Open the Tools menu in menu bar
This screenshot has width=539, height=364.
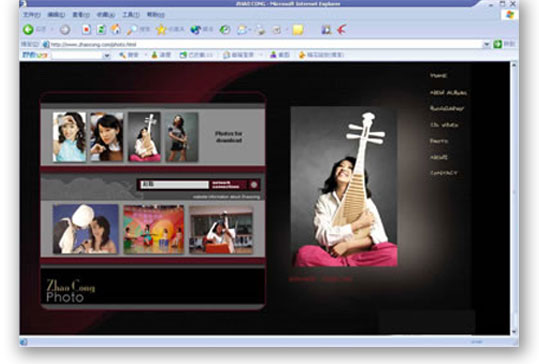point(131,15)
